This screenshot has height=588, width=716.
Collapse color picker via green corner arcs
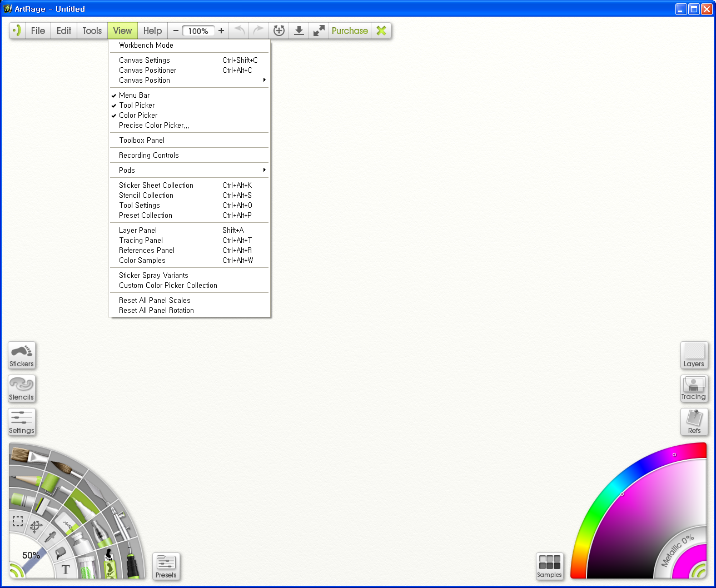(699, 571)
